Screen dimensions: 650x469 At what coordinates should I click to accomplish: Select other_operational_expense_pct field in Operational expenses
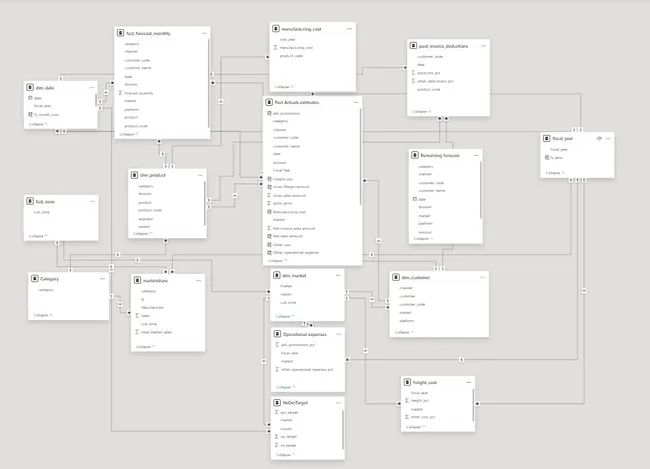pyautogui.click(x=307, y=369)
